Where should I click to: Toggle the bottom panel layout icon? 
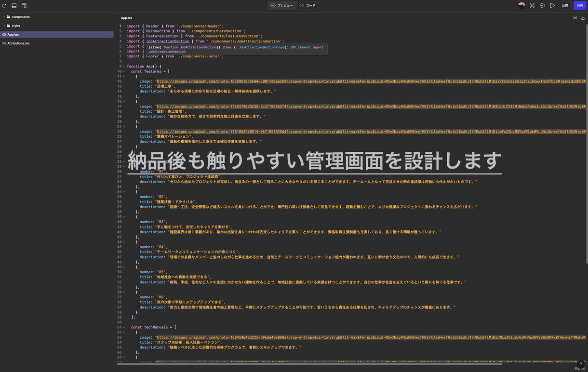pos(14,5)
